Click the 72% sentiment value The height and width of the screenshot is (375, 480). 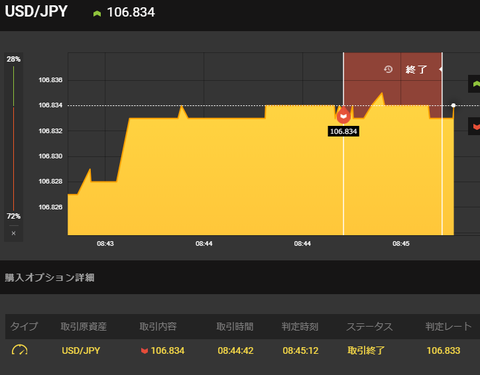point(13,216)
